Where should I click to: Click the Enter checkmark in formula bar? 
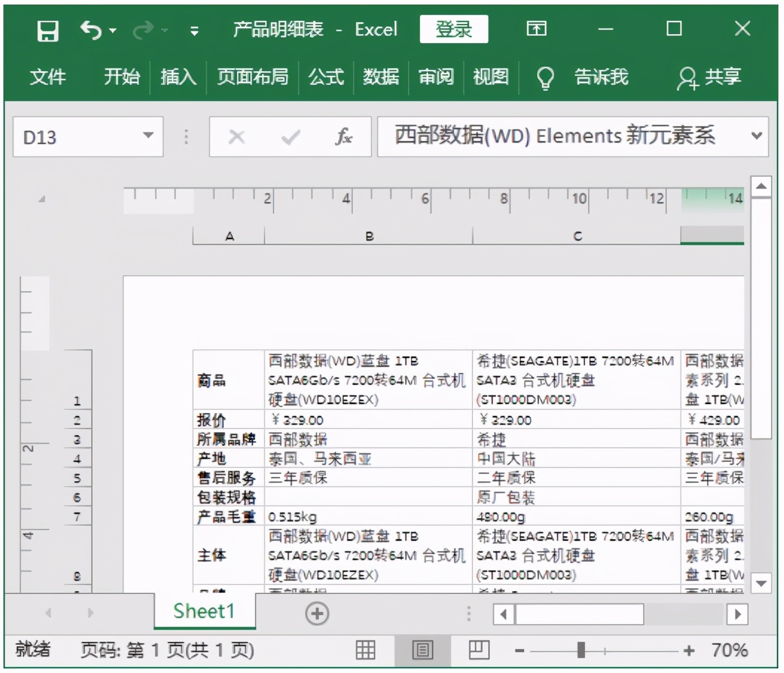(x=290, y=136)
